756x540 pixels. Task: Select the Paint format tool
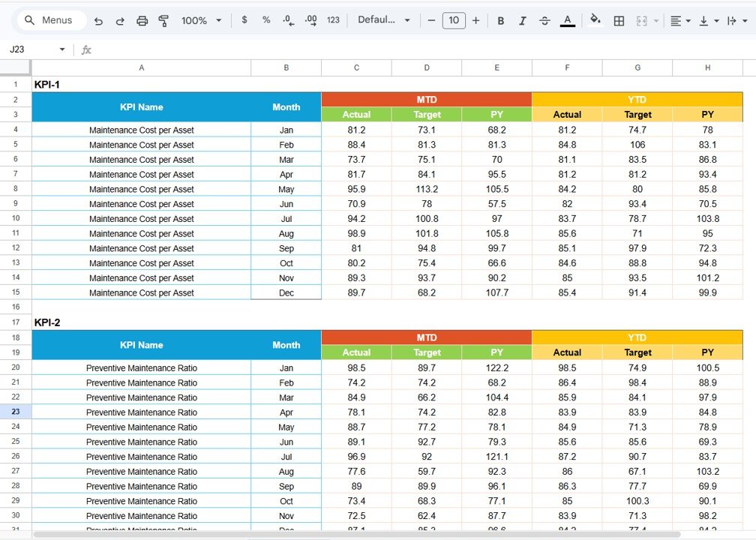pyautogui.click(x=163, y=20)
